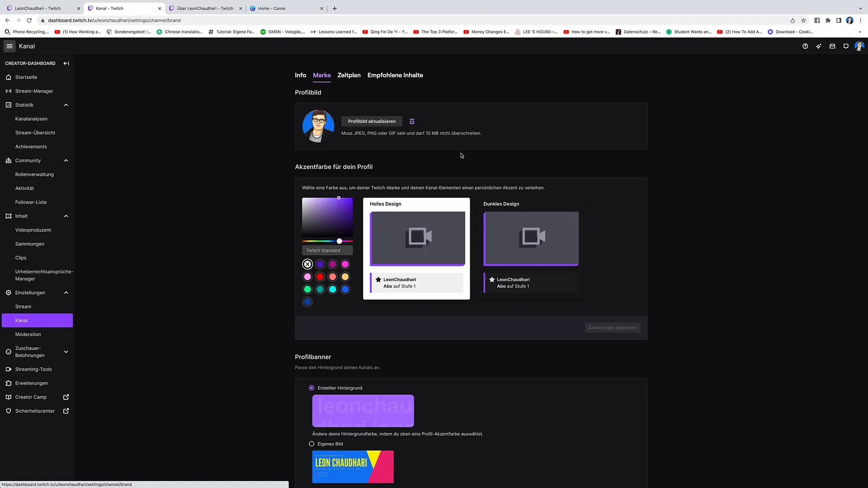Switch to the Marke tab
Screen dimensions: 868x488
(x=322, y=75)
